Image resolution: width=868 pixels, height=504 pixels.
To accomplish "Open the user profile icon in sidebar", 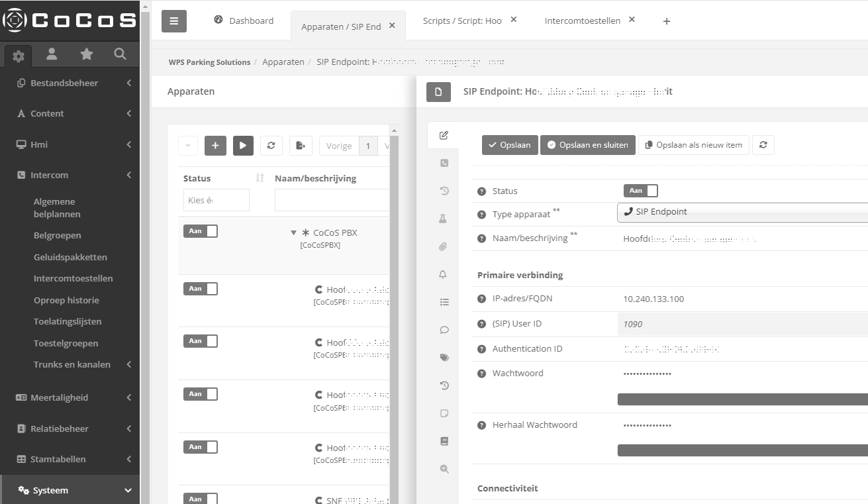I will coord(52,55).
